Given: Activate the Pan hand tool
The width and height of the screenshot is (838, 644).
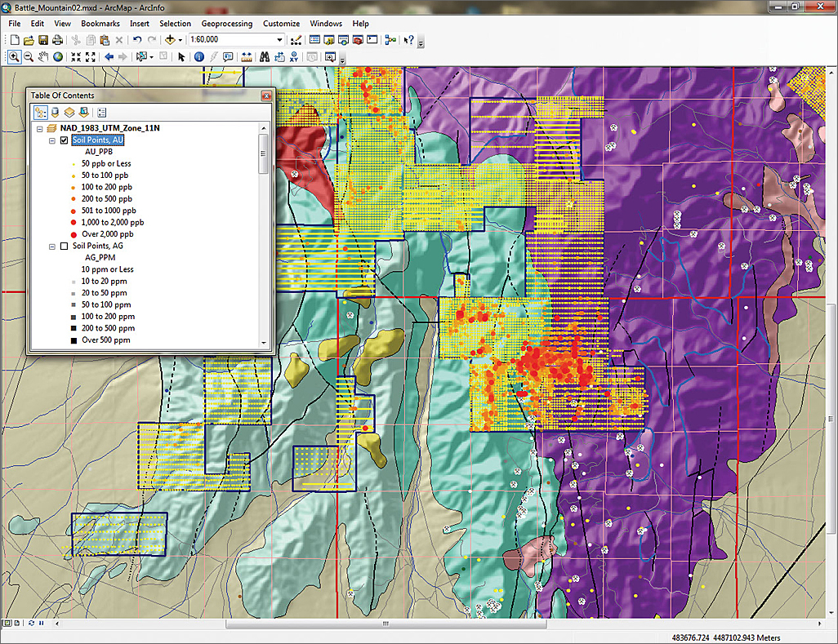Looking at the screenshot, I should pos(44,57).
